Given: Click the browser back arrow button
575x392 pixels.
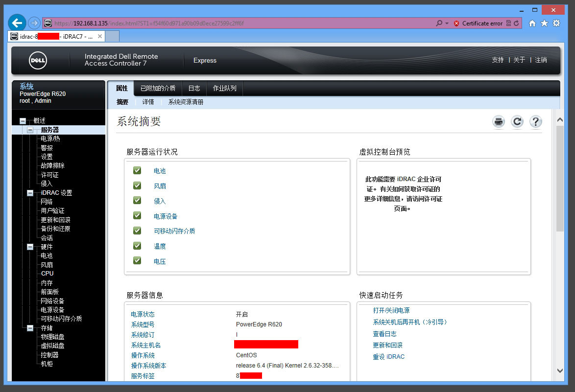Looking at the screenshot, I should [17, 23].
